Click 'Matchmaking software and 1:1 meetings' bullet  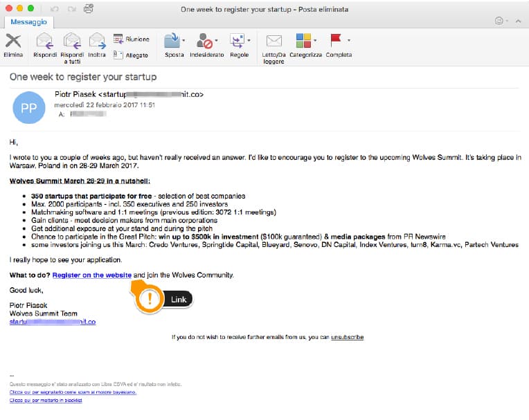[x=154, y=212]
